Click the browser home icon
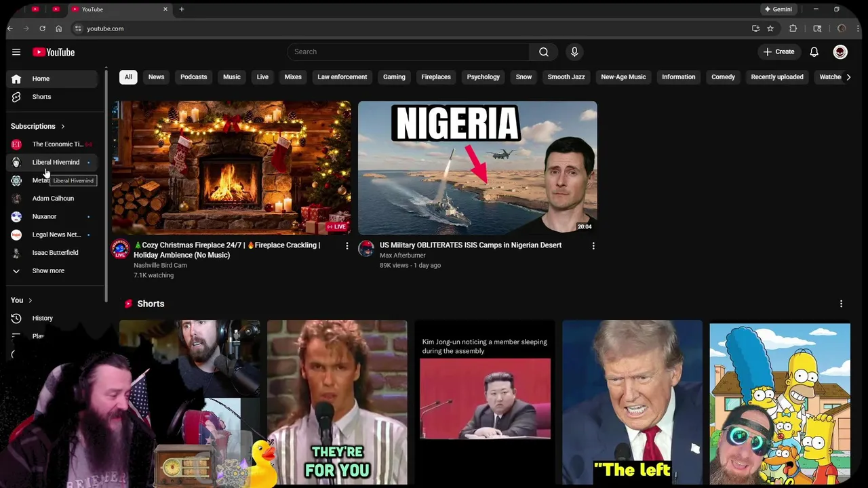 click(58, 28)
